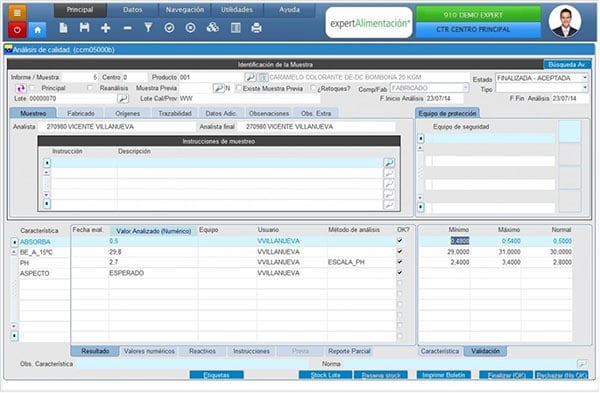
Task: Switch to the Valores numéricos tab
Action: [149, 351]
